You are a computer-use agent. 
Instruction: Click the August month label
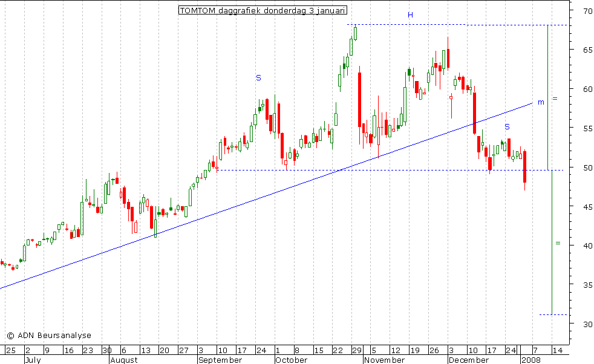pyautogui.click(x=124, y=360)
